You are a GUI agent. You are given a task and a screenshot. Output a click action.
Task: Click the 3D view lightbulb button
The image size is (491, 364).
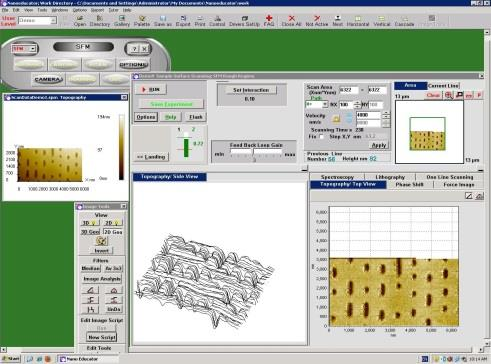(89, 223)
